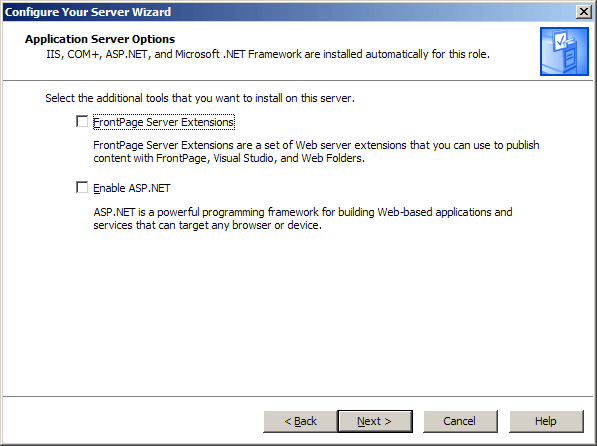Go back using the Back button
This screenshot has width=597, height=446.
pyautogui.click(x=300, y=421)
